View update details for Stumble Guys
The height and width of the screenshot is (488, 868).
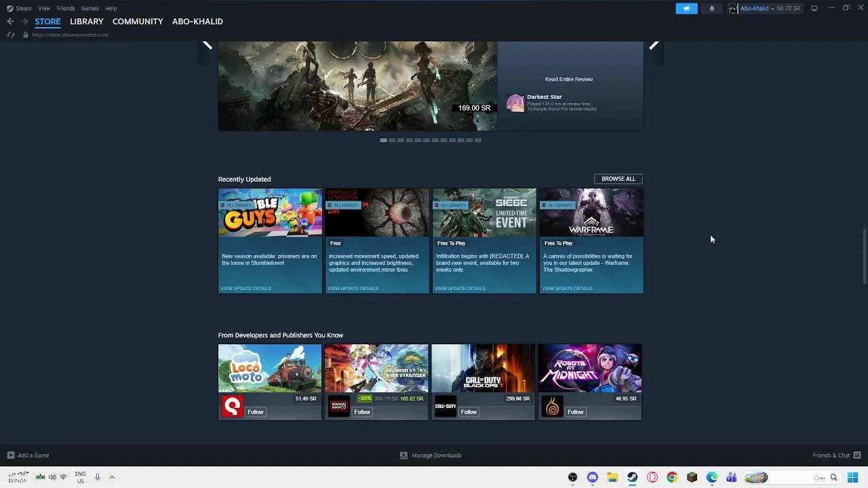[x=245, y=289]
